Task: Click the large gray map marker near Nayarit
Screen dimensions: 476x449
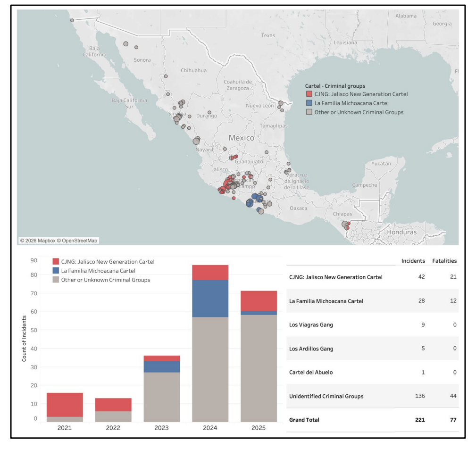Action: tap(196, 141)
